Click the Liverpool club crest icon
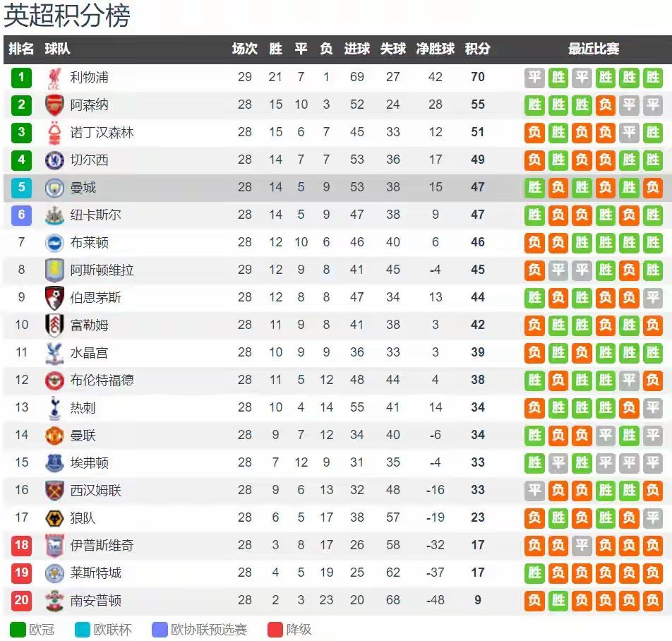The height and width of the screenshot is (641, 672). click(x=54, y=77)
